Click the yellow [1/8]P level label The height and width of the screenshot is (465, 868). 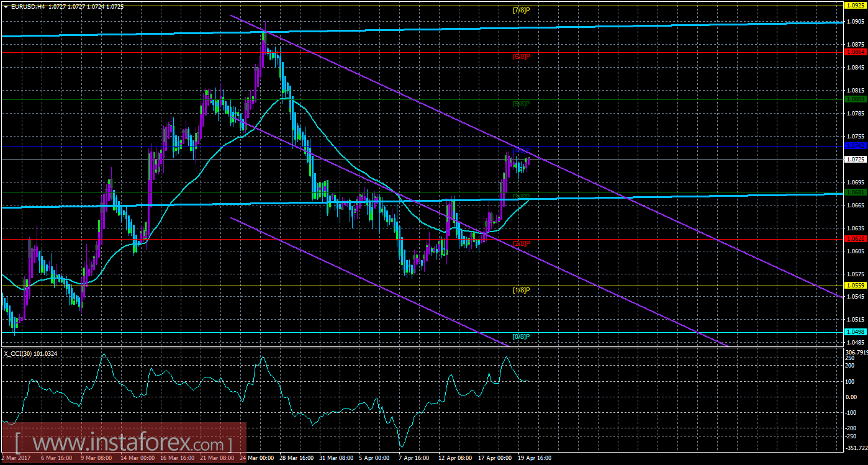click(x=521, y=290)
